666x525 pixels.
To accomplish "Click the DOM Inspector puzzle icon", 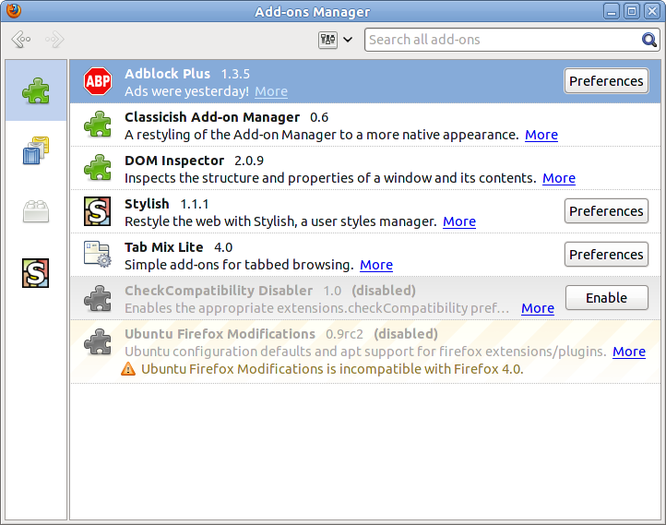I will (98, 168).
